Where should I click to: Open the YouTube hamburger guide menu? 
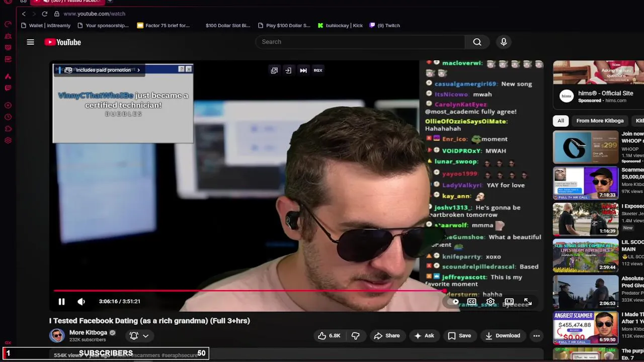click(x=30, y=42)
